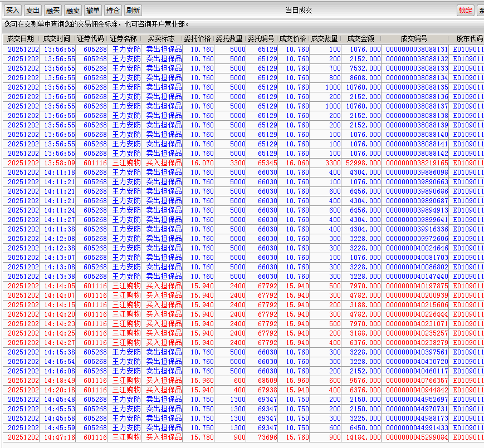Select the order number 68509 cell
This screenshot has width=484, height=448.
267,381
